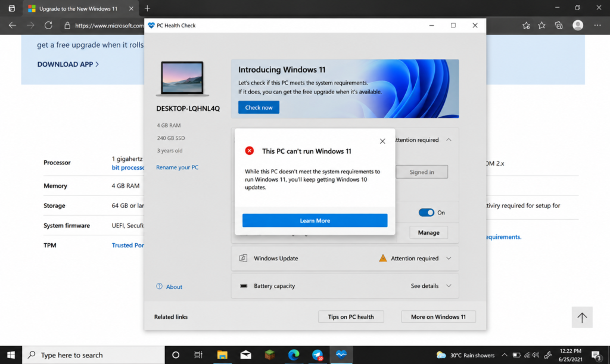This screenshot has width=610, height=364.
Task: Click the Battery capacity icon
Action: coord(244,286)
